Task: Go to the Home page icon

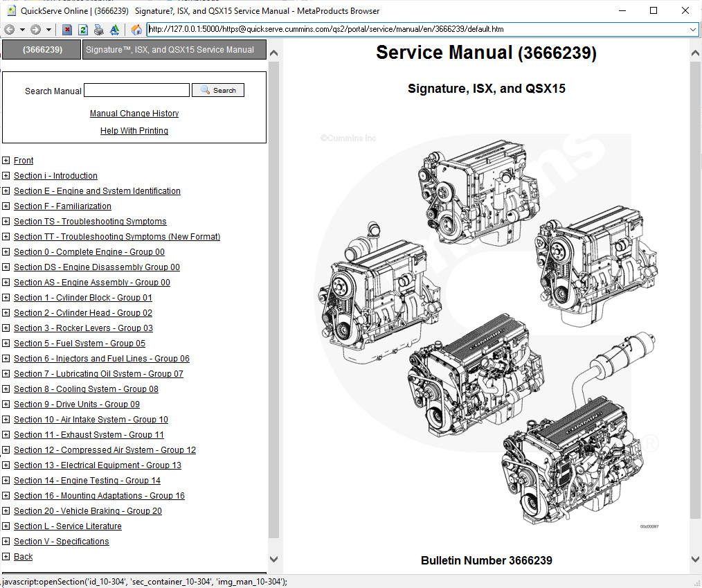Action: [136, 30]
